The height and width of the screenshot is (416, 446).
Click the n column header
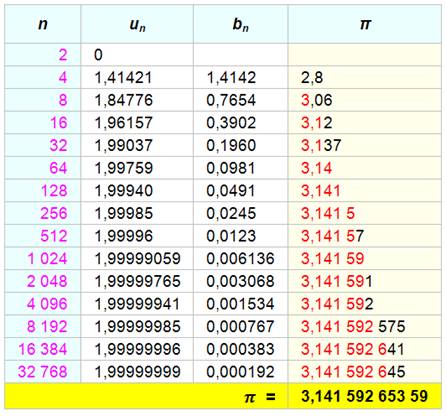tap(43, 24)
